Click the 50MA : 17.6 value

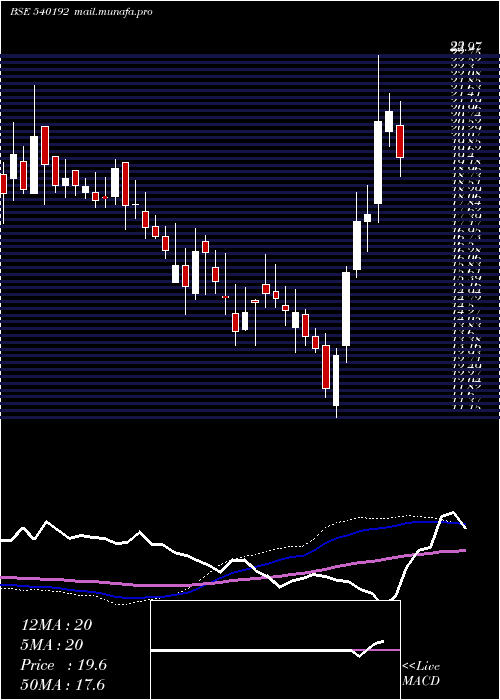click(x=62, y=685)
